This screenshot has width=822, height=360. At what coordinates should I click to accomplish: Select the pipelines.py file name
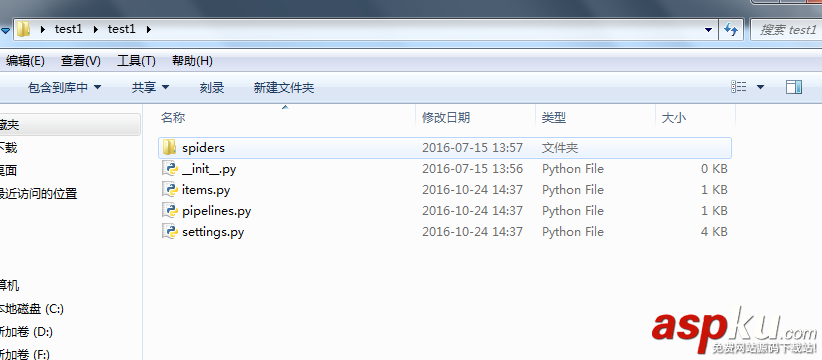(x=217, y=211)
